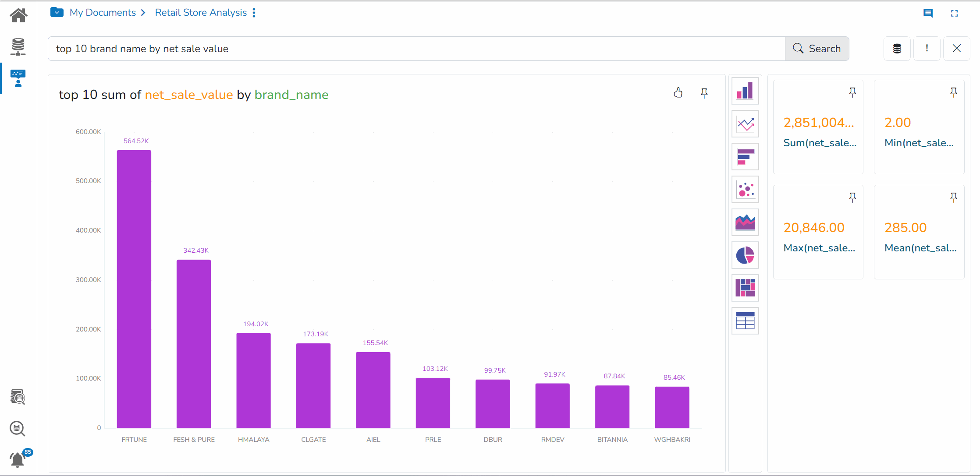Screen dimensions: 980x476
Task: Go to My Documents breadcrumb
Action: pyautogui.click(x=103, y=12)
